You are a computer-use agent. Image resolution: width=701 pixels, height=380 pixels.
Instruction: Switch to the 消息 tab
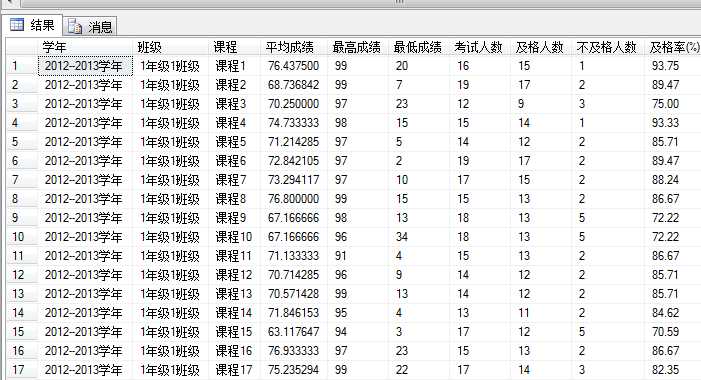click(x=90, y=26)
